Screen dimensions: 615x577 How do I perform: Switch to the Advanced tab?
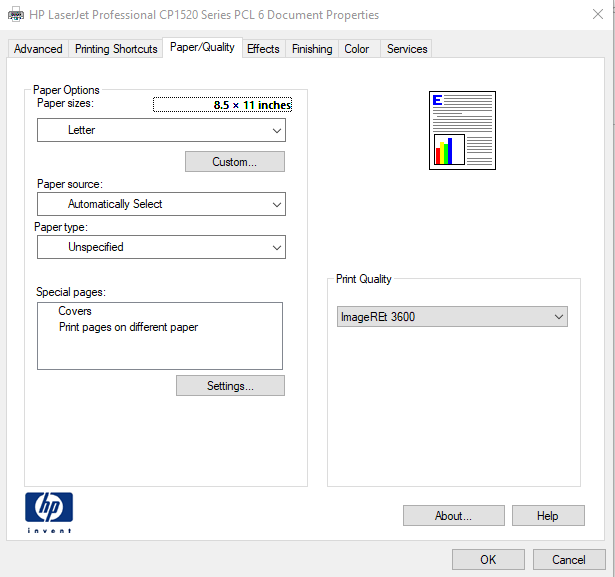pyautogui.click(x=38, y=49)
